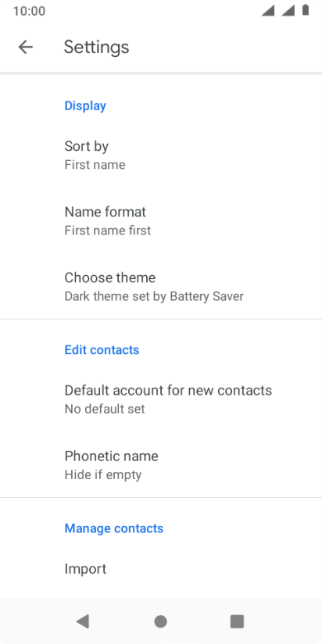Open the Phonetic name setting
Image resolution: width=322 pixels, height=644 pixels.
161,464
